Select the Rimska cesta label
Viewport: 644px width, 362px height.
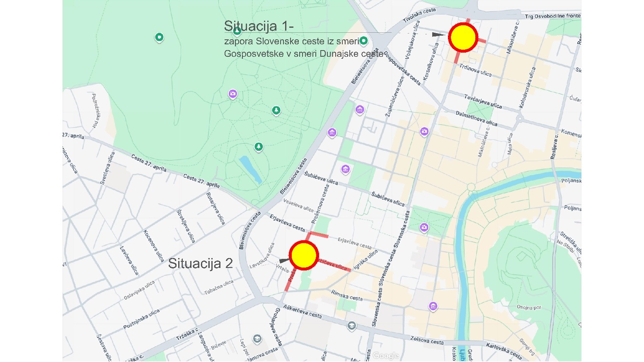tap(347, 295)
